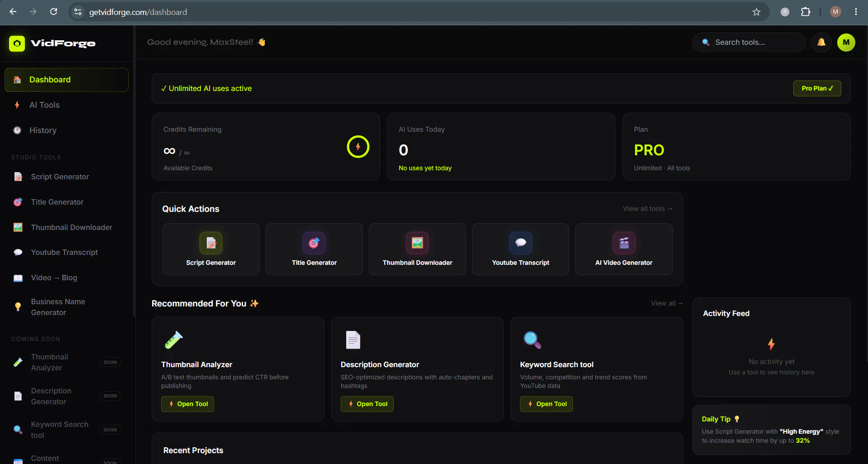Select Business Name Generator in the sidebar
Viewport: 868px width, 464px height.
(67, 307)
